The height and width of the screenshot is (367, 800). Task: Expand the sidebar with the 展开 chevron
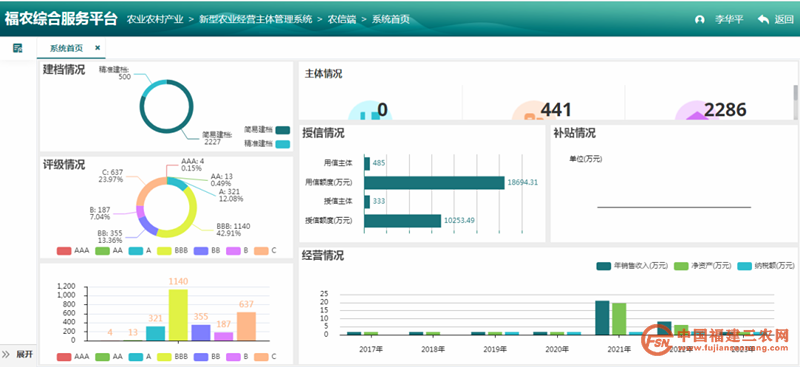click(6, 354)
